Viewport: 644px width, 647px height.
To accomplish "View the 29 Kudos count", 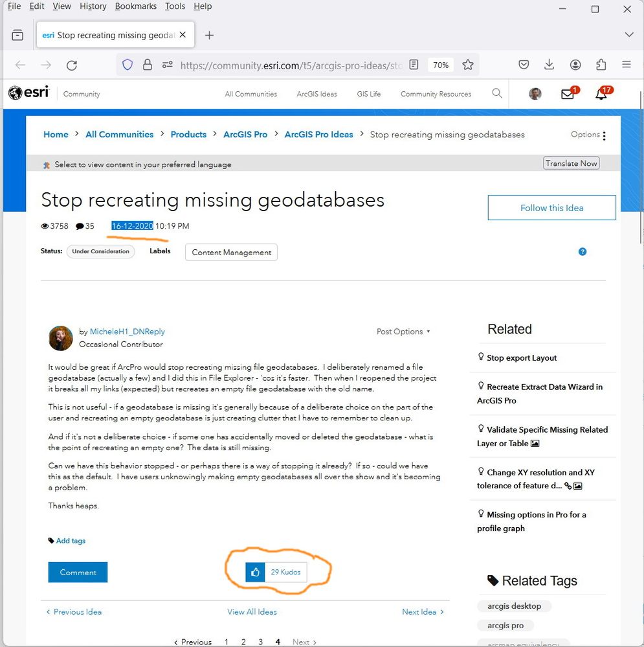I will [285, 572].
